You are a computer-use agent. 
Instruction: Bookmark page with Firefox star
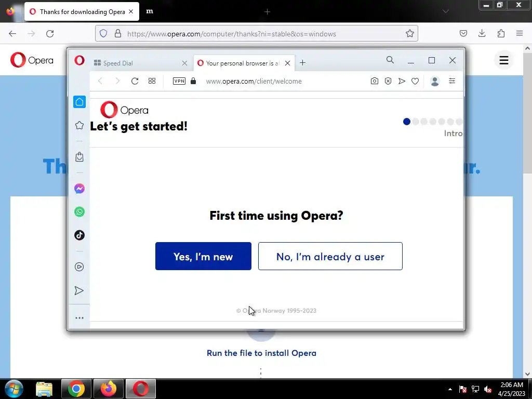(410, 33)
